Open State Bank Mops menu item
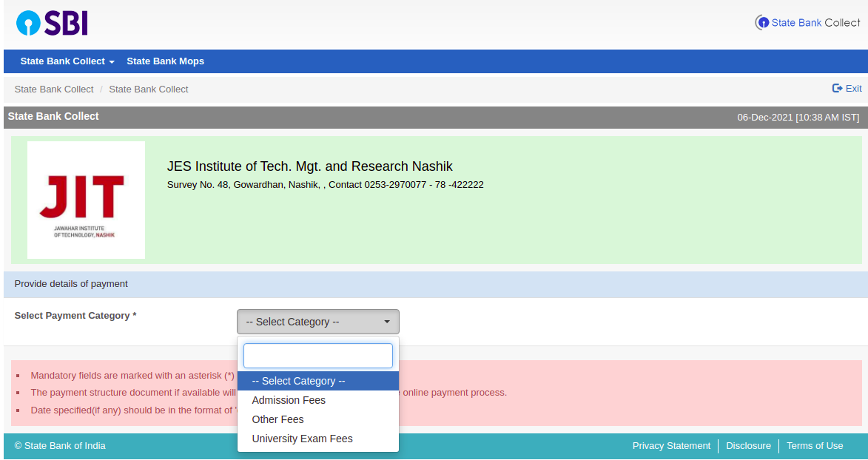This screenshot has height=460, width=868. pos(166,61)
